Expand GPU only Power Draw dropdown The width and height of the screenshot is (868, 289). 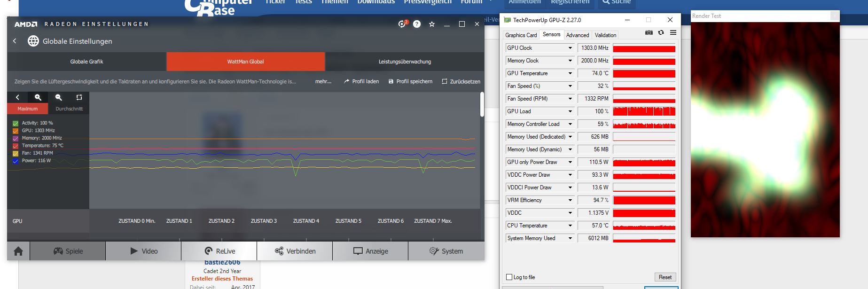pyautogui.click(x=570, y=162)
